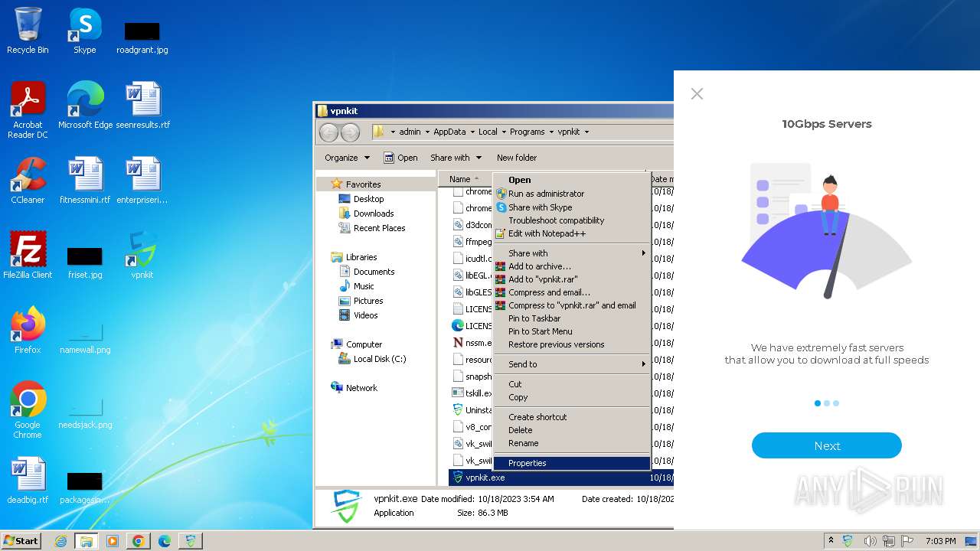This screenshot has width=980, height=551.
Task: Open the Share with toolbar dropdown
Action: (x=456, y=158)
